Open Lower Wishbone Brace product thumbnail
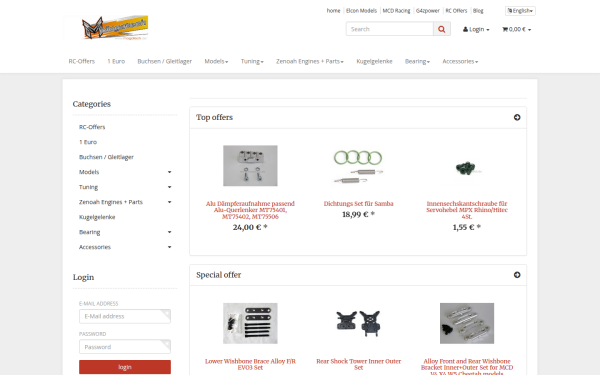 click(x=250, y=323)
